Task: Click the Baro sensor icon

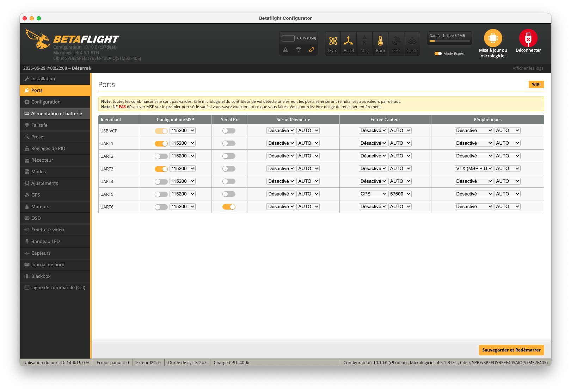Action: pos(380,41)
